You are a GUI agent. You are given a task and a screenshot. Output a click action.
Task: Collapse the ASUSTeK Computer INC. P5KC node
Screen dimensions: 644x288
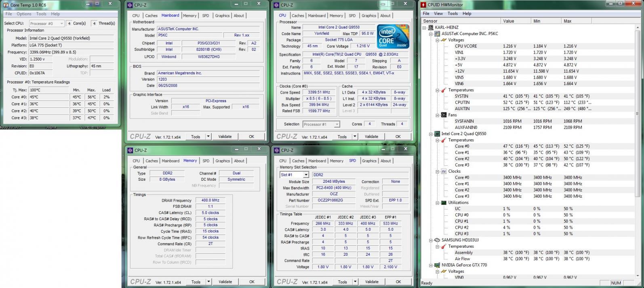tap(431, 34)
